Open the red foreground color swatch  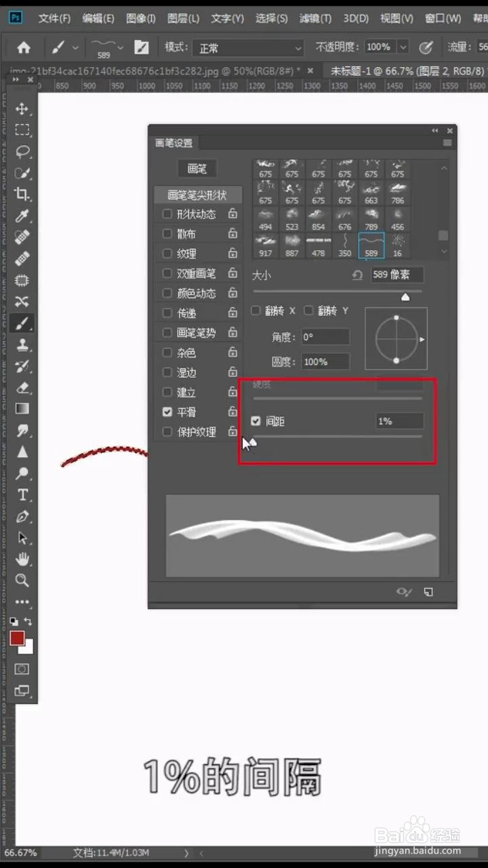(x=17, y=638)
